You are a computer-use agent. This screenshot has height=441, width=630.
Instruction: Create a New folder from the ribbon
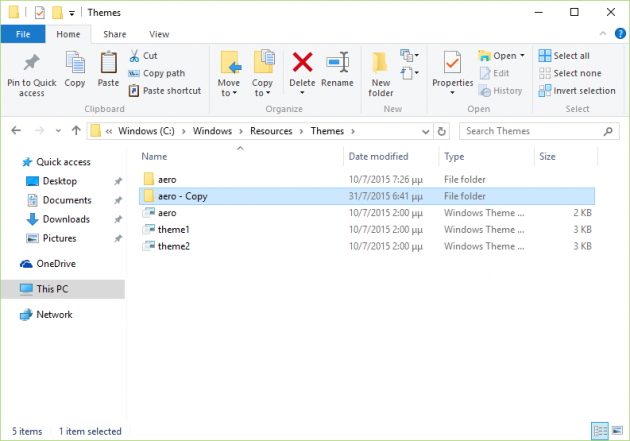(380, 75)
